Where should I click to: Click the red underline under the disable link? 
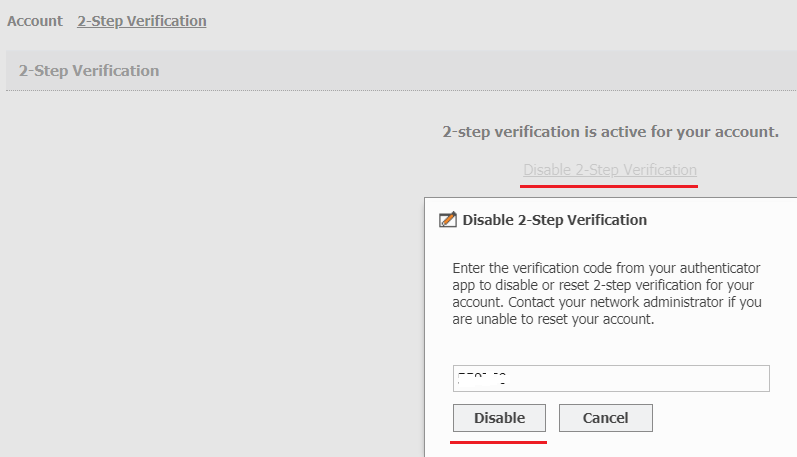[x=608, y=186]
